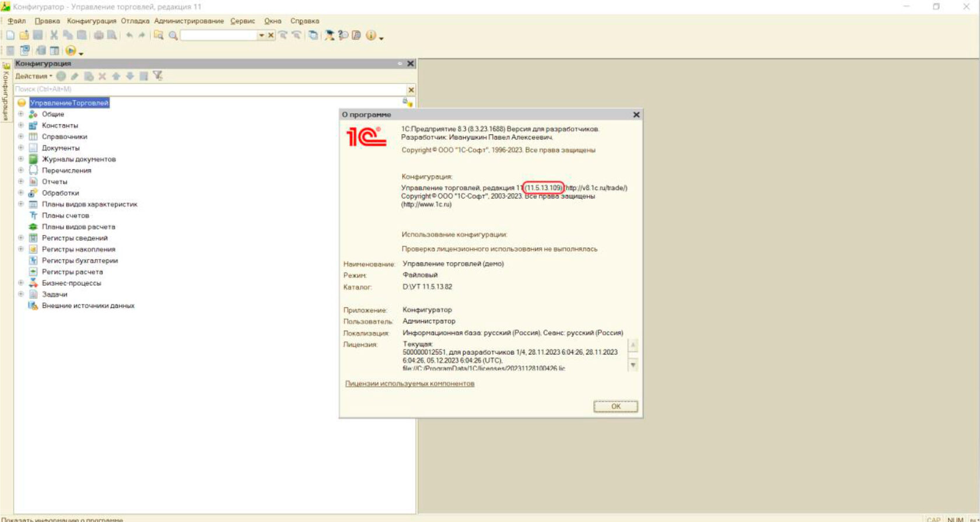Clear the toolbar search field with X

(271, 36)
